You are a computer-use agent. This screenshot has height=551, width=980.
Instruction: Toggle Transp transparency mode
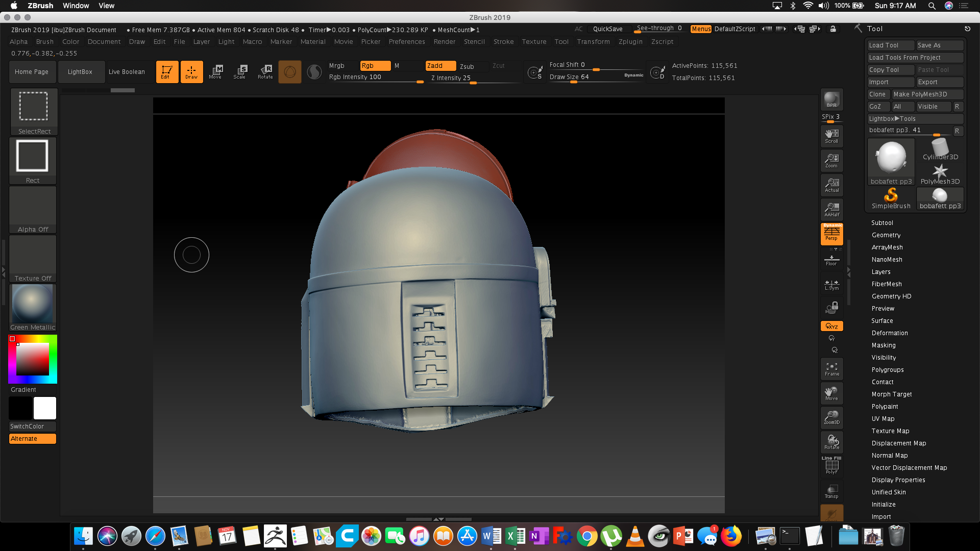point(831,491)
